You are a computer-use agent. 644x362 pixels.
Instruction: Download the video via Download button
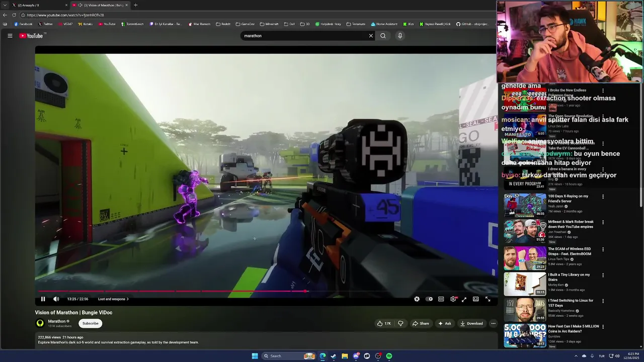pyautogui.click(x=471, y=323)
